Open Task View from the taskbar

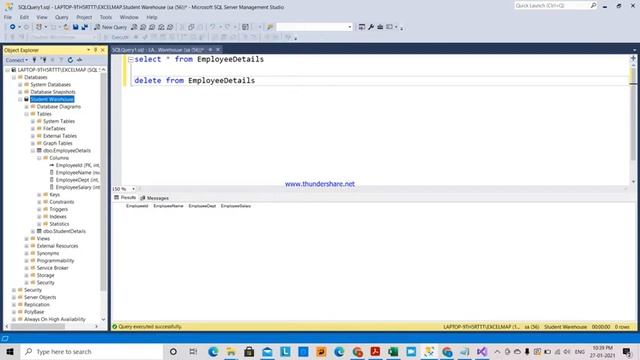coord(193,351)
